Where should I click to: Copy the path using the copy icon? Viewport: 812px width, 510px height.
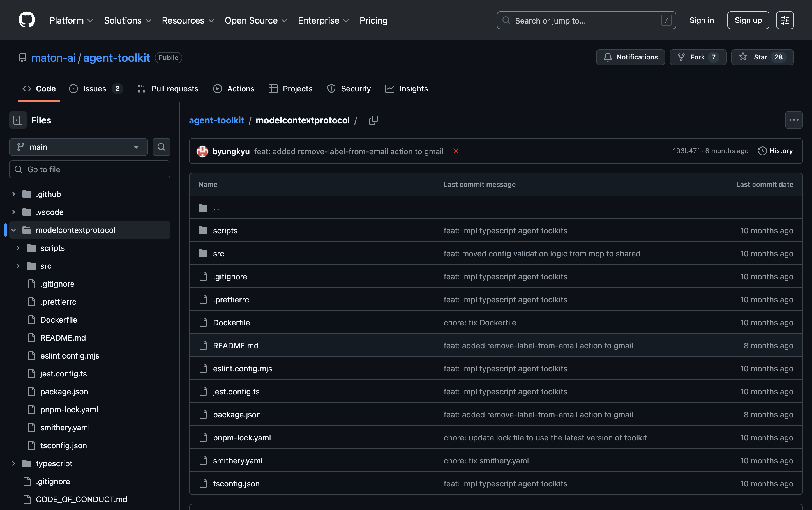coord(373,120)
